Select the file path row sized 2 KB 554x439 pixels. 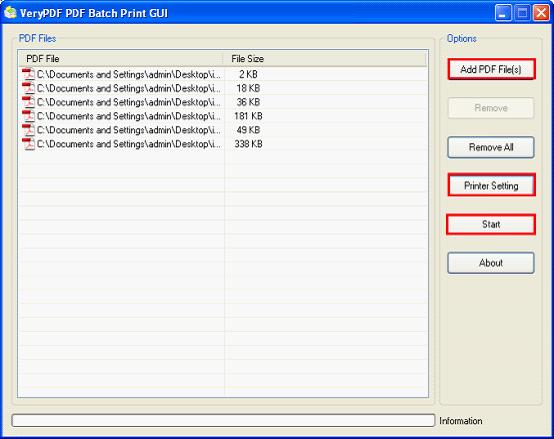pyautogui.click(x=129, y=75)
